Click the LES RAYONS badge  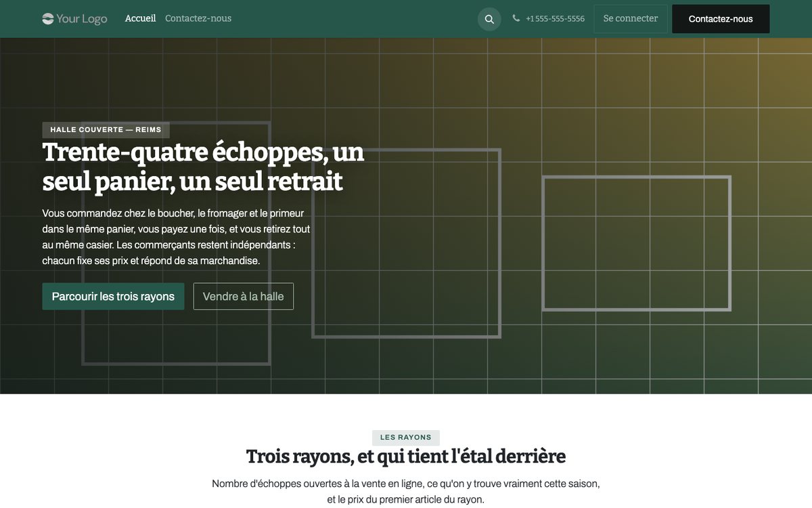[406, 438]
